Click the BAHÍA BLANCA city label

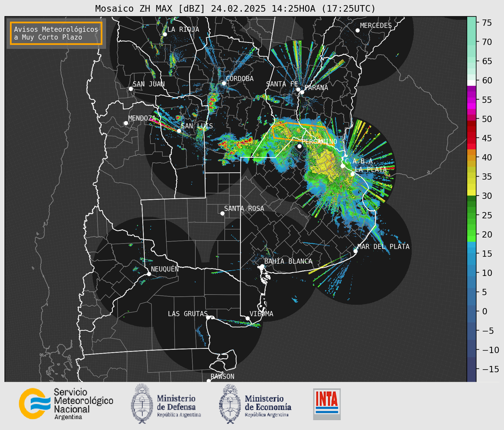point(288,261)
